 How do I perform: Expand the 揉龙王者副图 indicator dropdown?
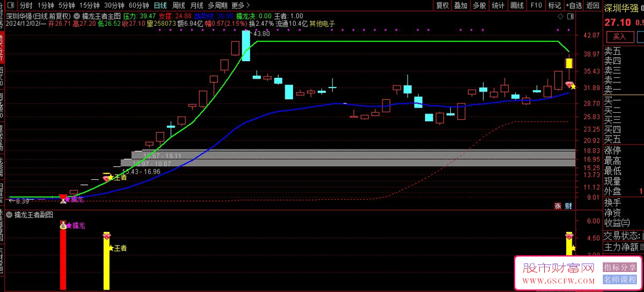coord(10,214)
